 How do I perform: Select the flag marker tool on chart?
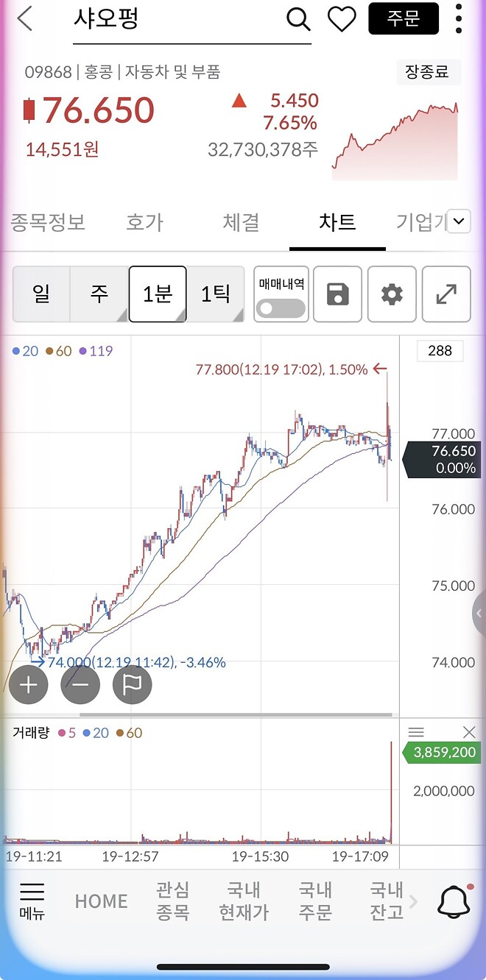(132, 684)
